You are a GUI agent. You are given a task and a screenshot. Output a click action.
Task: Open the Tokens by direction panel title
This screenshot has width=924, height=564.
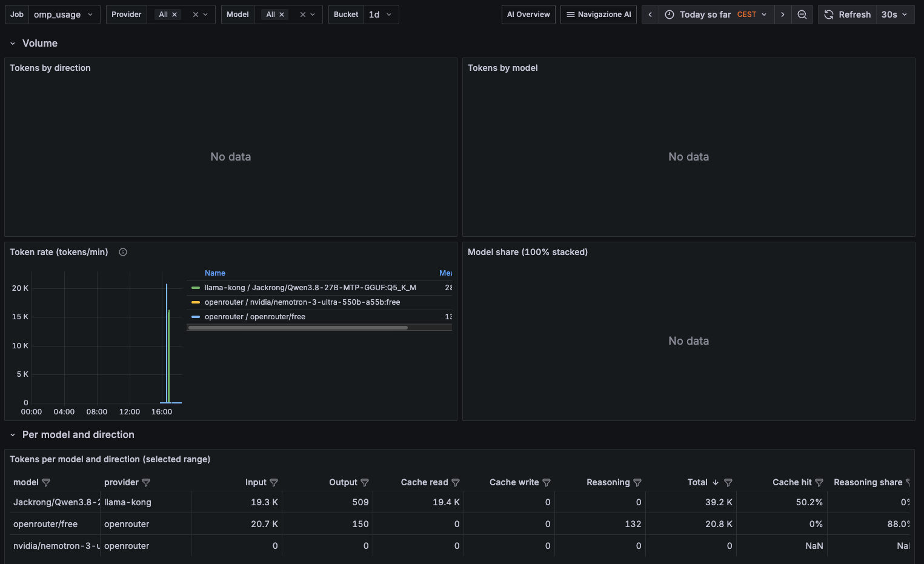50,68
